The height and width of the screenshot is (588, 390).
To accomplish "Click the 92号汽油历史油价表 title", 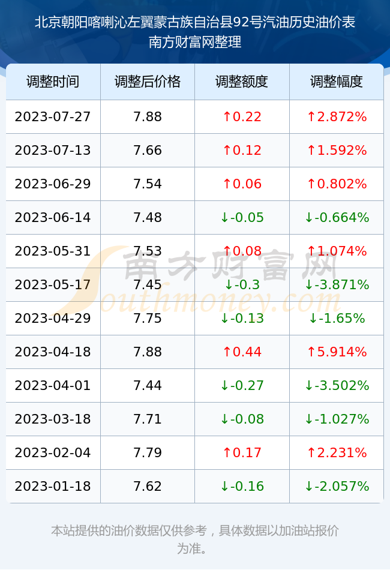I will tap(294, 22).
